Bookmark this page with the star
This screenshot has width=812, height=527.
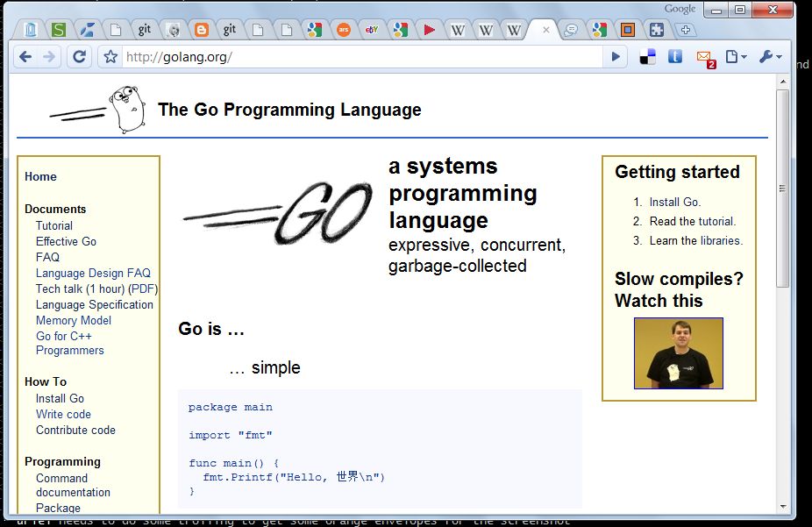110,56
